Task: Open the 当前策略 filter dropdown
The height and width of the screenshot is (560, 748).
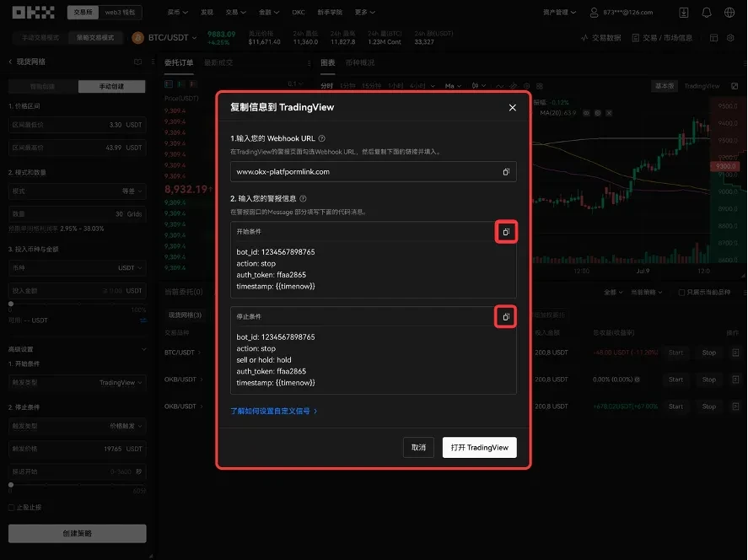Action: click(x=647, y=292)
